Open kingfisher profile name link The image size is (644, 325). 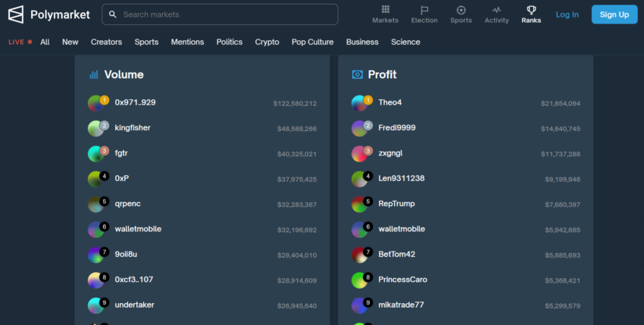tap(133, 128)
